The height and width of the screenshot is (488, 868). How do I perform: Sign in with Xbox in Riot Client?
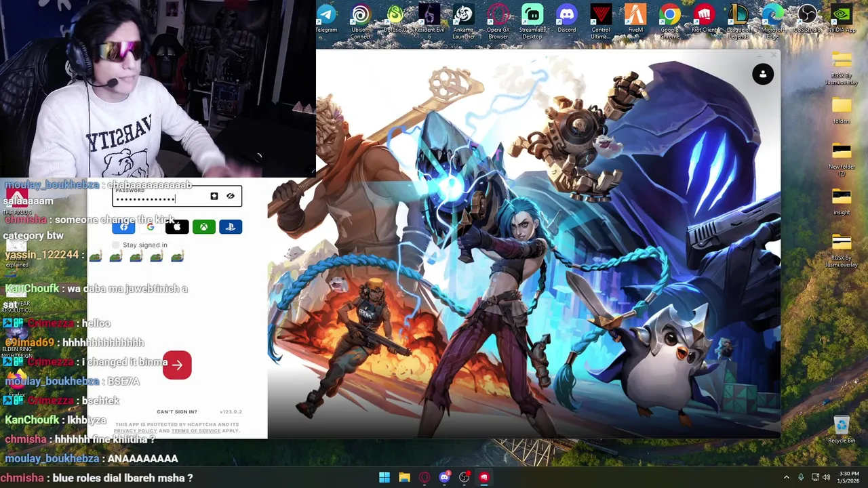pos(203,227)
